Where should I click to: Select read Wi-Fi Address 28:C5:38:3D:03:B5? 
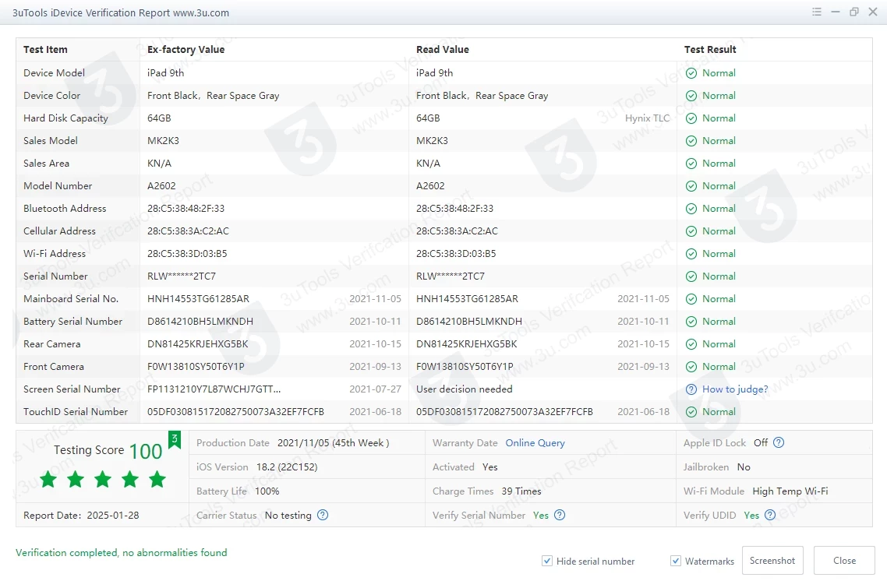[x=456, y=254]
